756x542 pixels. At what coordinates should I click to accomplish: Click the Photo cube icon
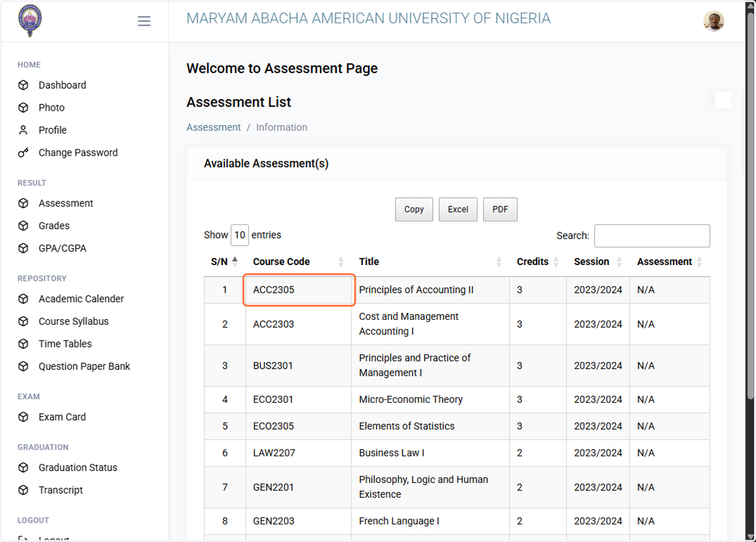[x=23, y=108]
